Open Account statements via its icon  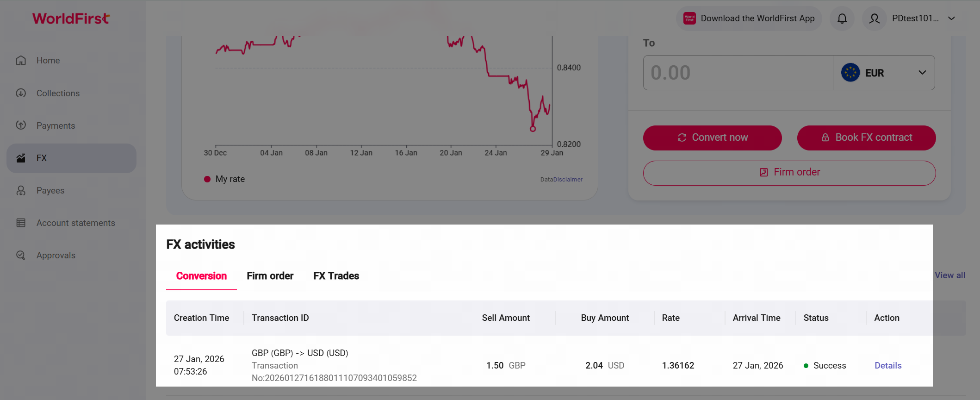[21, 223]
